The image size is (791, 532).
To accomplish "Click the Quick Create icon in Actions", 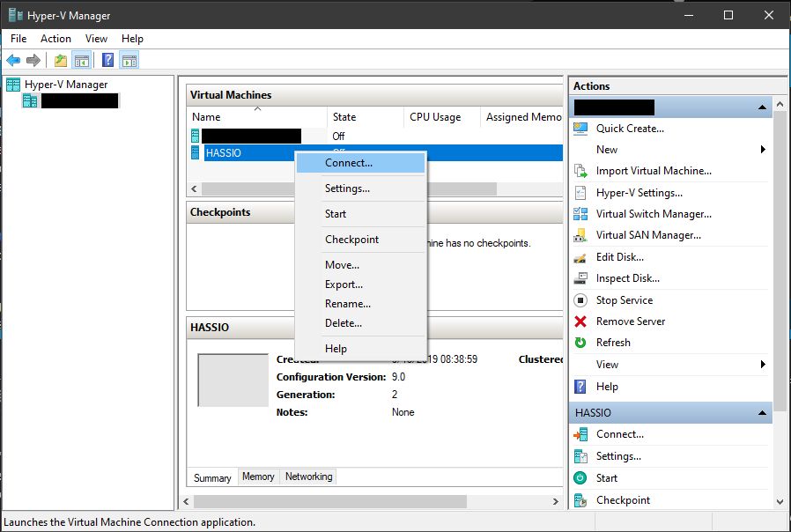I will pos(580,129).
